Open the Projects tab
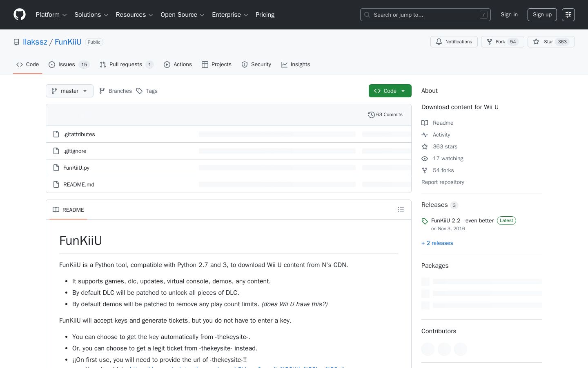 (x=216, y=65)
